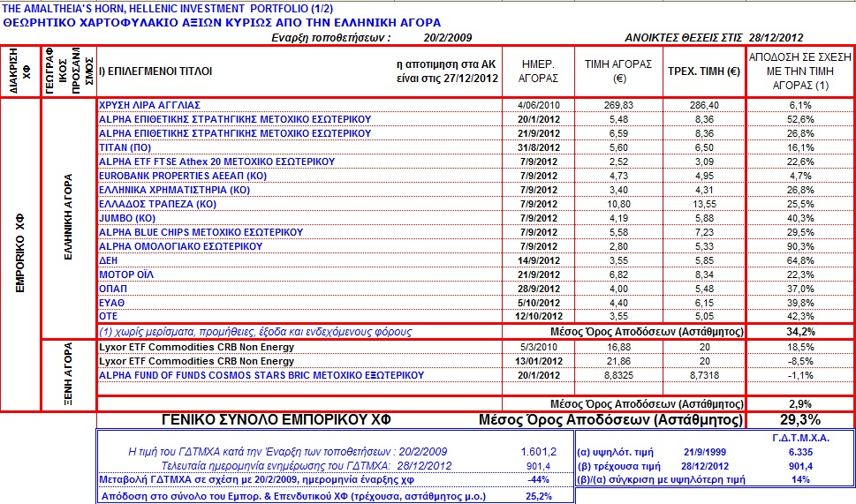Click ALPHA ETF FTSE Athex 20 ΜΕΤΟΧΙΚΟ ΕΣΩΤΕΡΙΚΟΥ
This screenshot has width=856, height=504.
pos(216,162)
